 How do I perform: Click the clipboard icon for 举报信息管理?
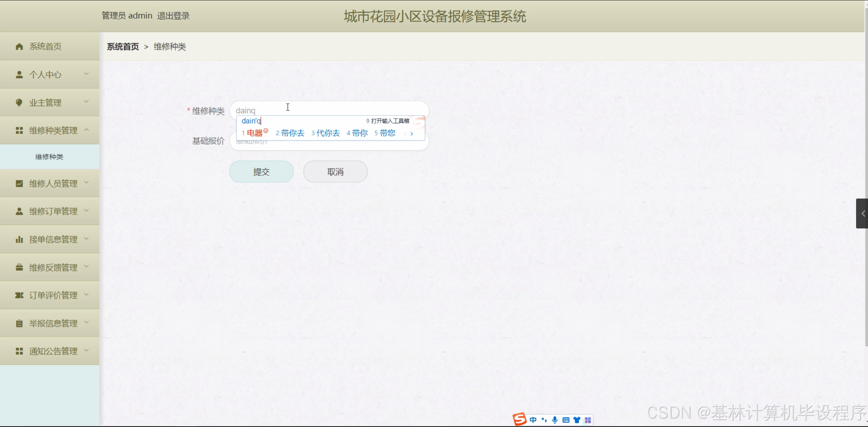19,323
